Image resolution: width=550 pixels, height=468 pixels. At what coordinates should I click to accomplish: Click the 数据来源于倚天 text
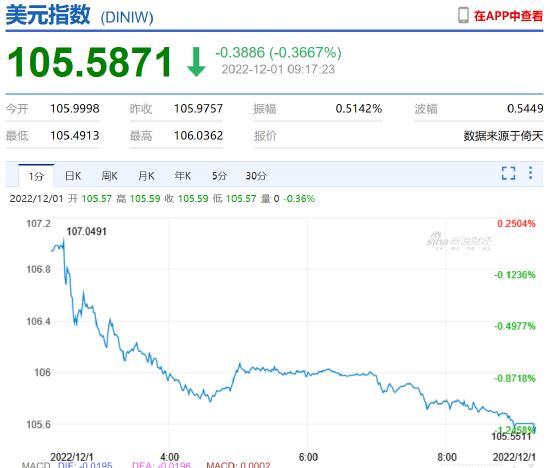point(503,136)
